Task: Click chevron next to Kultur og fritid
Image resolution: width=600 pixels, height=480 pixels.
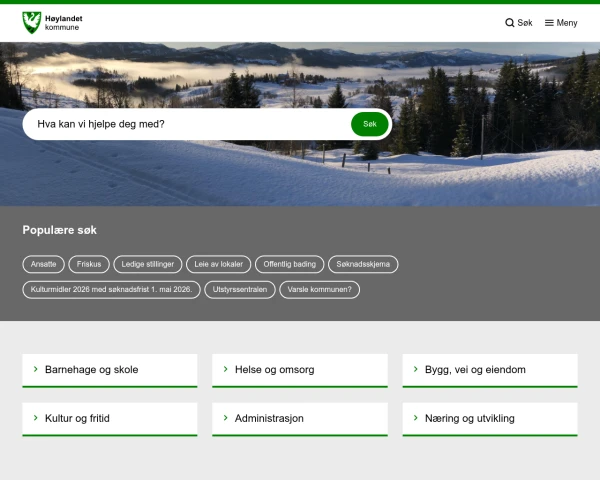Action: point(36,418)
